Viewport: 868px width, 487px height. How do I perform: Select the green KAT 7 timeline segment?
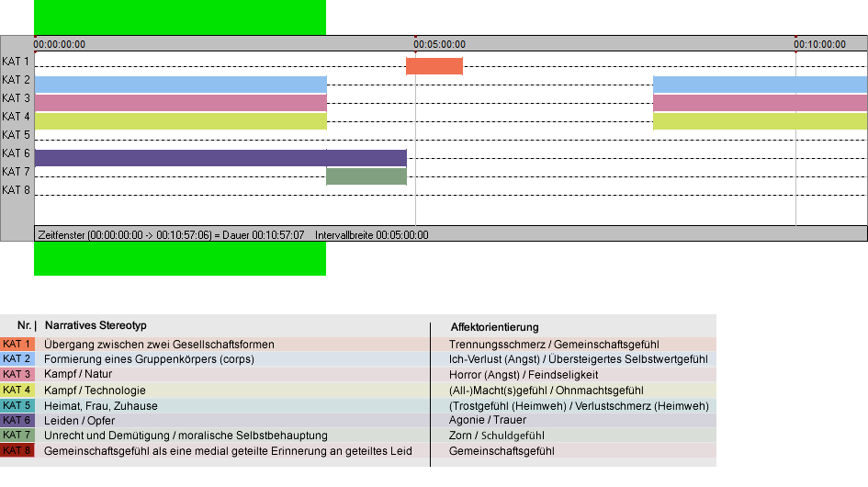[x=366, y=176]
